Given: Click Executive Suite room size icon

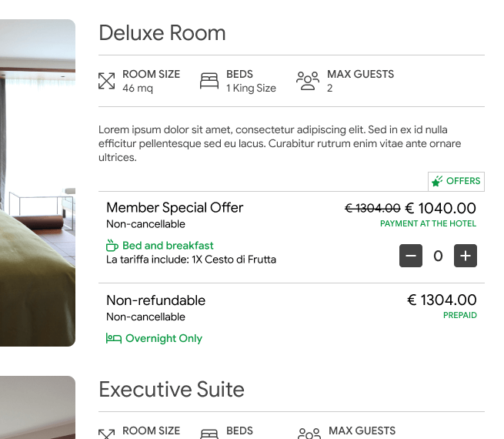Looking at the screenshot, I should click(x=107, y=434).
